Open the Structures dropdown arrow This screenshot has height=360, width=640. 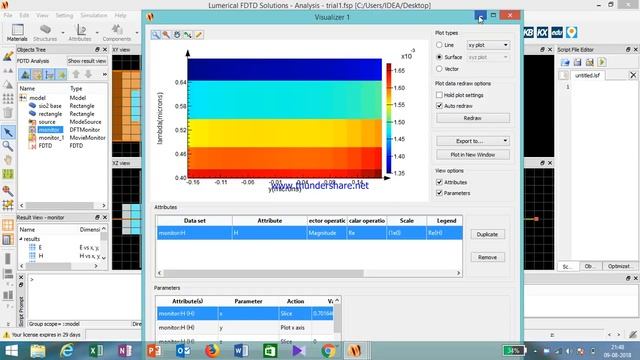[63, 33]
